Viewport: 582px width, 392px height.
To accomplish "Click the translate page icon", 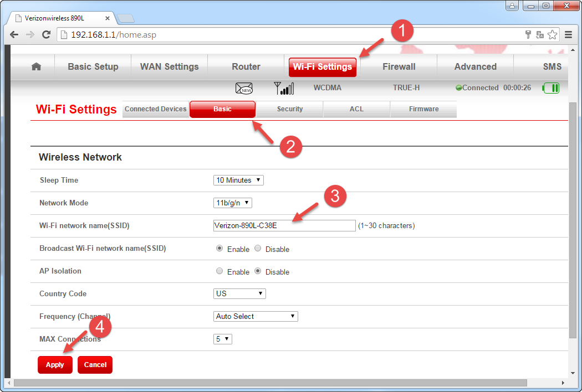I will point(540,35).
